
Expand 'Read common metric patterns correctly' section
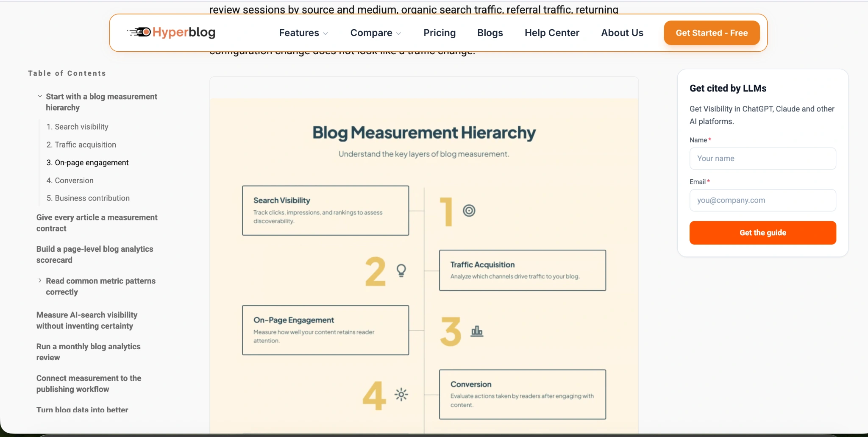pyautogui.click(x=40, y=281)
